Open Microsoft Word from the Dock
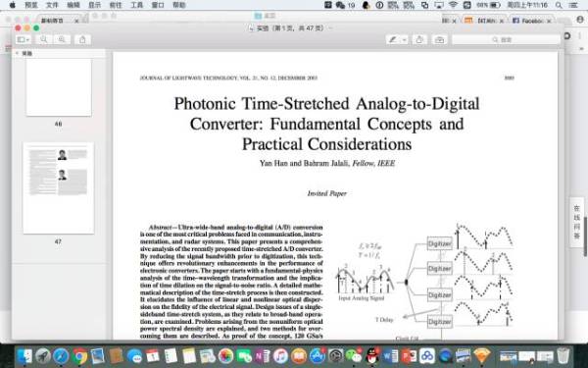 [390, 355]
